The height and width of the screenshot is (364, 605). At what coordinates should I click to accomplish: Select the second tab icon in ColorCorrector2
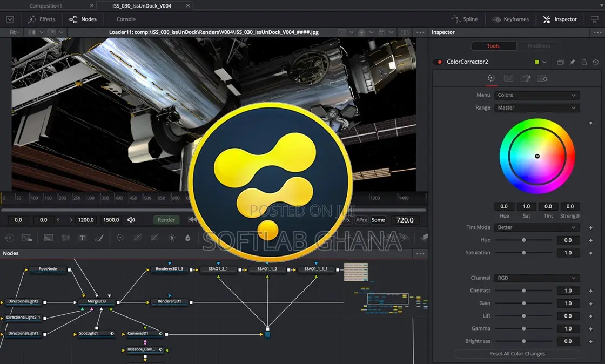click(508, 78)
